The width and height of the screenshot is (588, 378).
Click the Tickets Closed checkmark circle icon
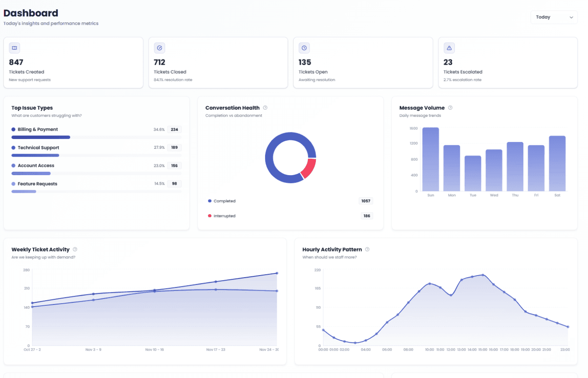pyautogui.click(x=159, y=48)
